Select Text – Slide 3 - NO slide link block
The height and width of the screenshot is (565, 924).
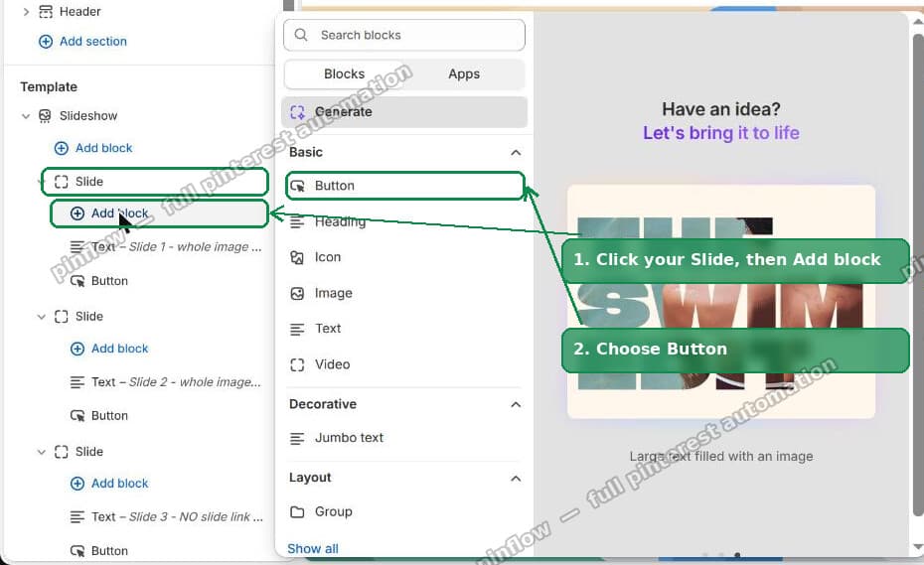click(x=177, y=516)
